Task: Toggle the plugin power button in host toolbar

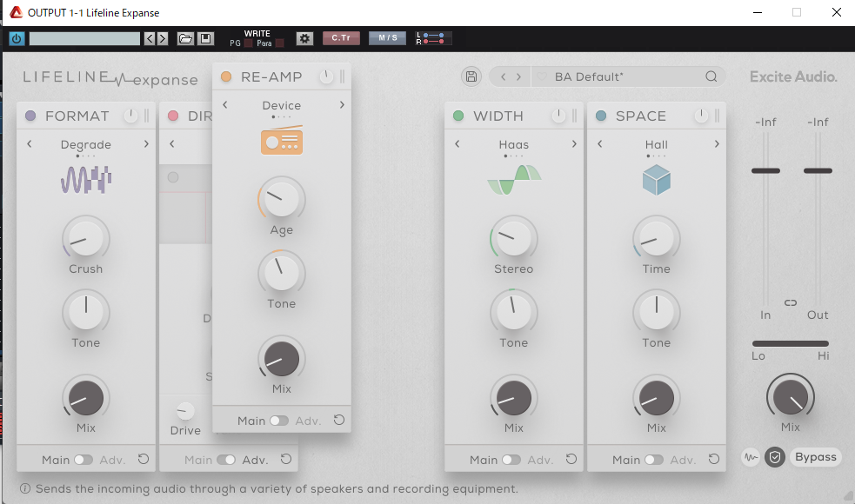Action: (x=17, y=39)
